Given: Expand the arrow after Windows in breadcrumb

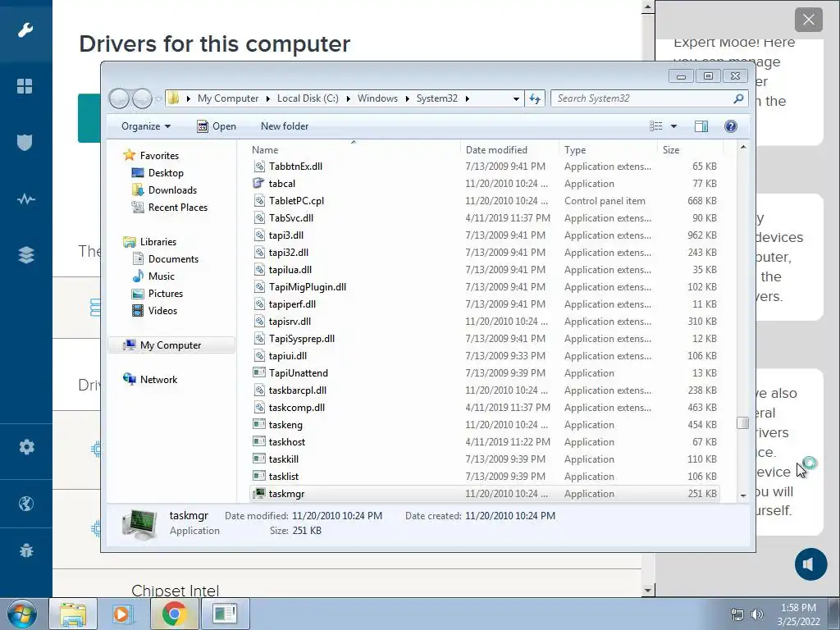Looking at the screenshot, I should pos(407,98).
